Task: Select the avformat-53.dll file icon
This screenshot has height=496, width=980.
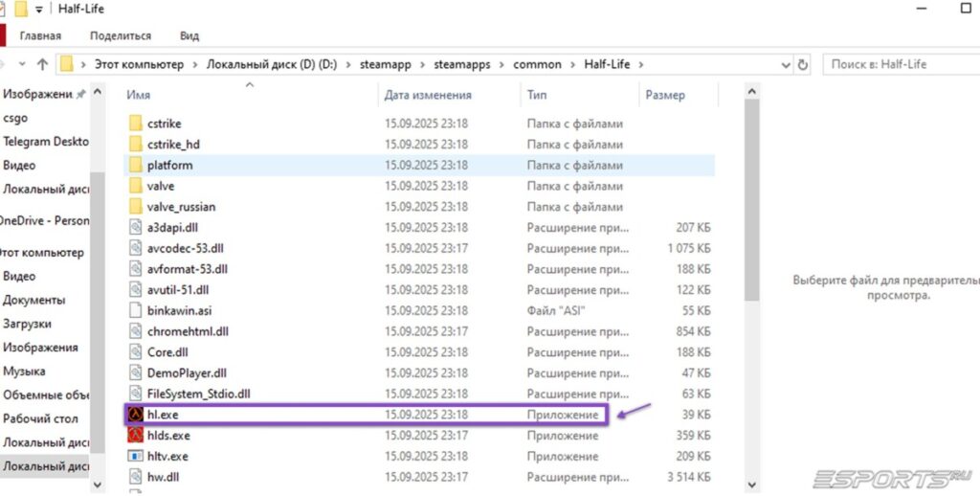Action: pyautogui.click(x=136, y=269)
